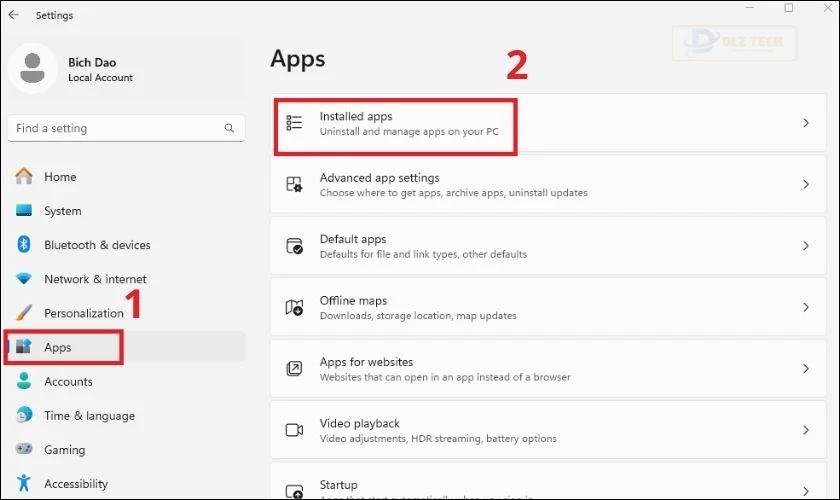Viewport: 840px width, 500px height.
Task: Expand Installed apps via its chevron
Action: (x=806, y=123)
